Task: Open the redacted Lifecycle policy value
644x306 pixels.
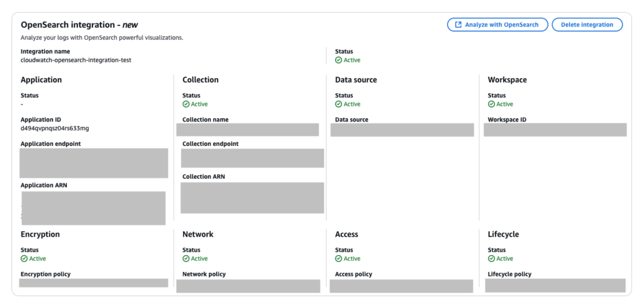Action: coord(555,285)
